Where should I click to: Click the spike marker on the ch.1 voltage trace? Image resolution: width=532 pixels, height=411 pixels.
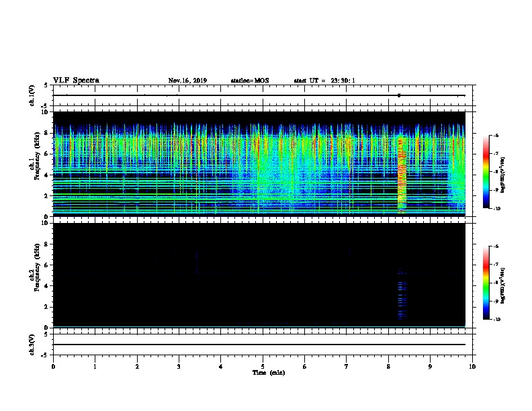click(x=399, y=95)
